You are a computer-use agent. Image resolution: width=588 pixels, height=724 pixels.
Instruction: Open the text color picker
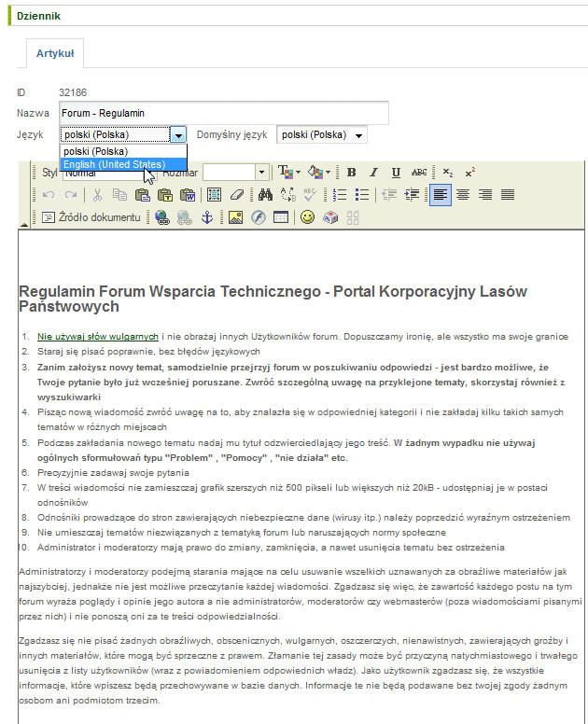[289, 173]
